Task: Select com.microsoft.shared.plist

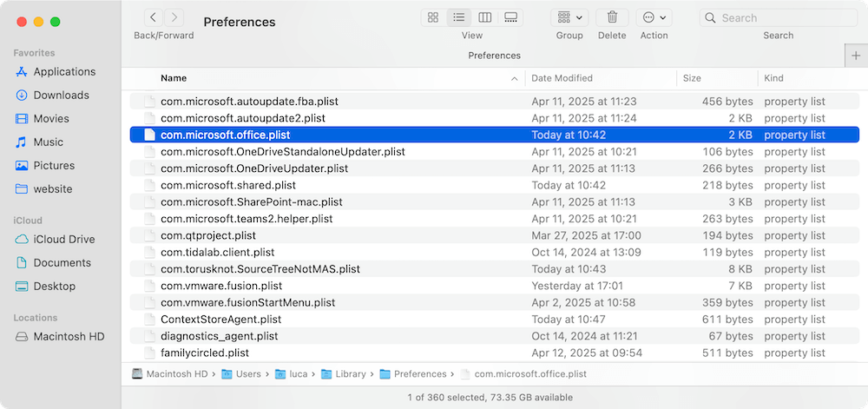Action: point(495,186)
